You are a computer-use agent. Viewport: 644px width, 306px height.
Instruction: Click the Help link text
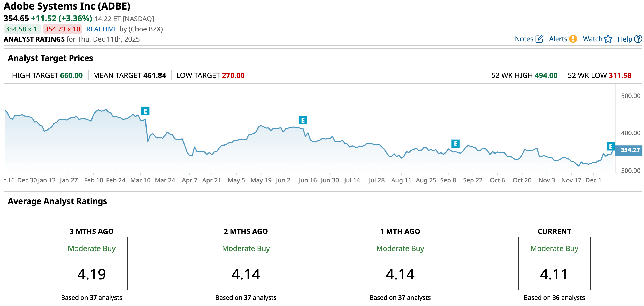pos(625,39)
